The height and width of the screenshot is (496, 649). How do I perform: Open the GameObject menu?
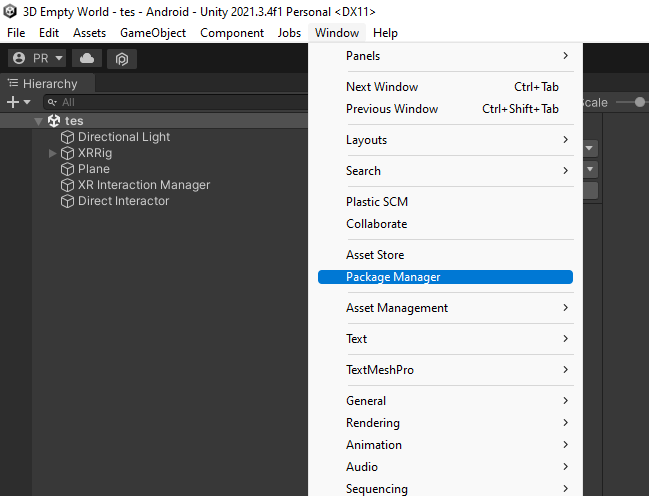point(153,33)
